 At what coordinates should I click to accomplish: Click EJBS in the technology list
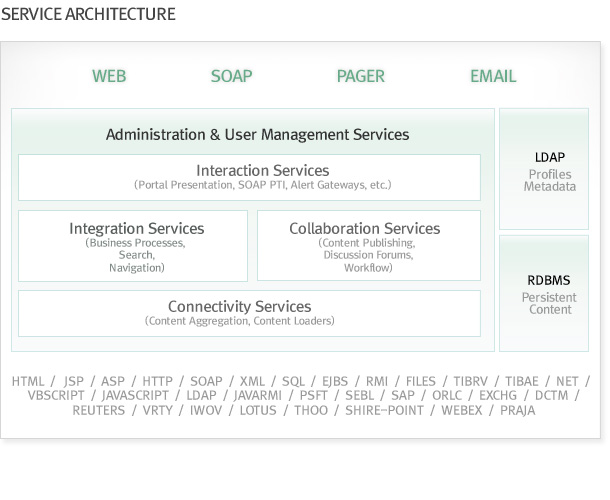[x=335, y=381]
